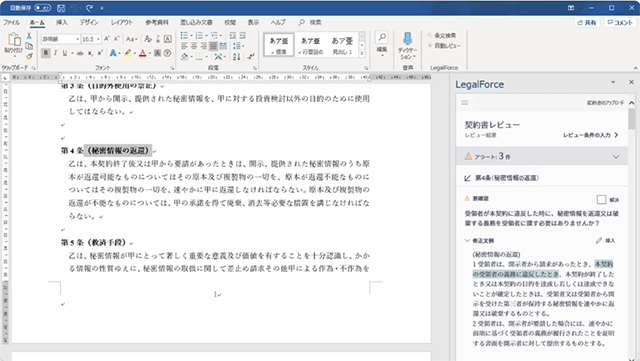The image size is (640, 361).
Task: Click the Decrease Indent icon
Action: [233, 36]
